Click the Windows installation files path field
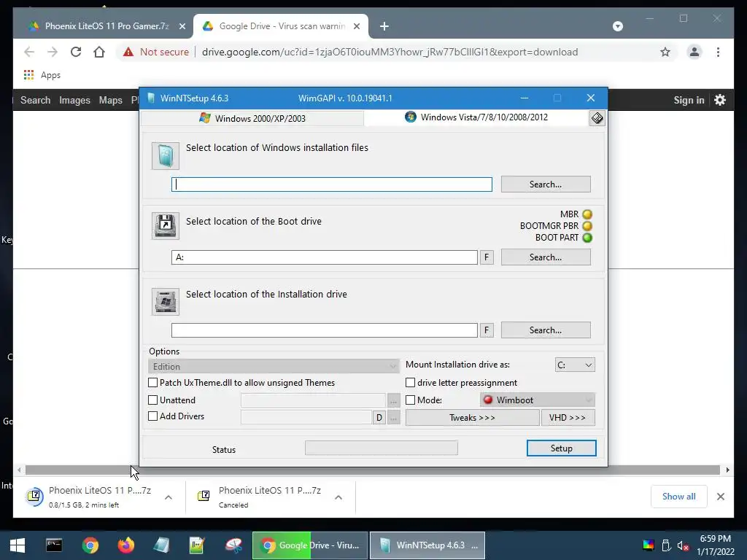The image size is (747, 560). pyautogui.click(x=332, y=184)
